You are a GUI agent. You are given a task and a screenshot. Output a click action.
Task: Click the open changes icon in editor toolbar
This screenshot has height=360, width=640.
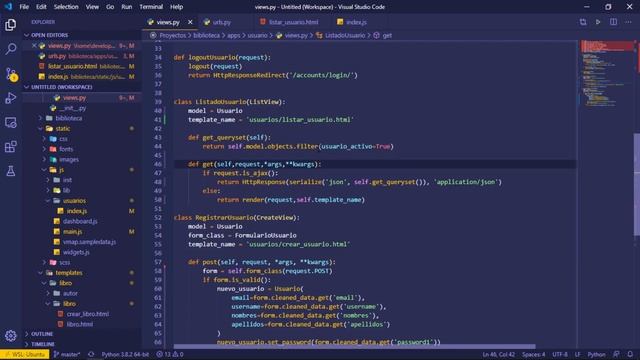[x=583, y=22]
